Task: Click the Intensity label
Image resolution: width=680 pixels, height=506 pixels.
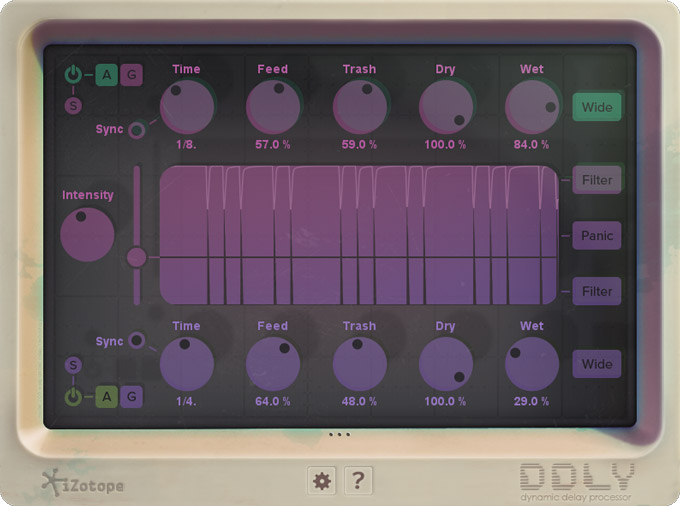Action: [x=88, y=195]
